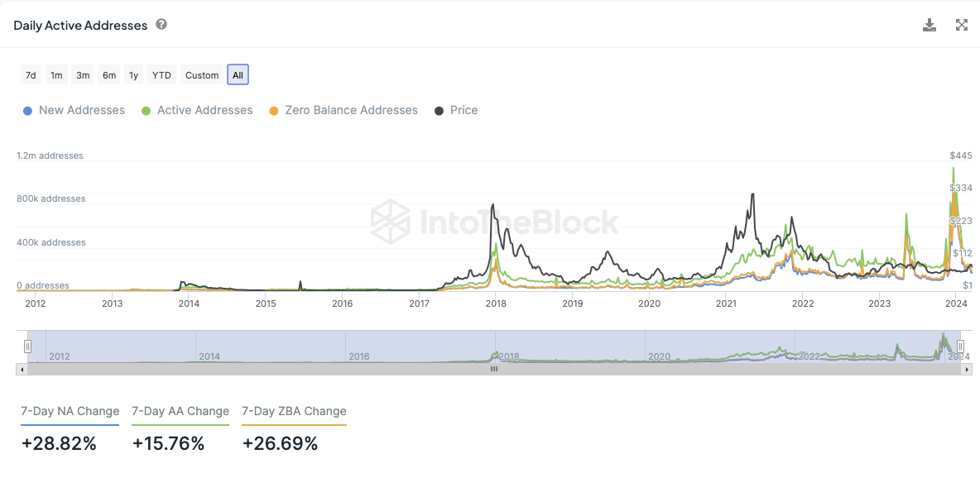Viewport: 980px width, 478px height.
Task: Click the left range handle in navigator
Action: click(27, 347)
